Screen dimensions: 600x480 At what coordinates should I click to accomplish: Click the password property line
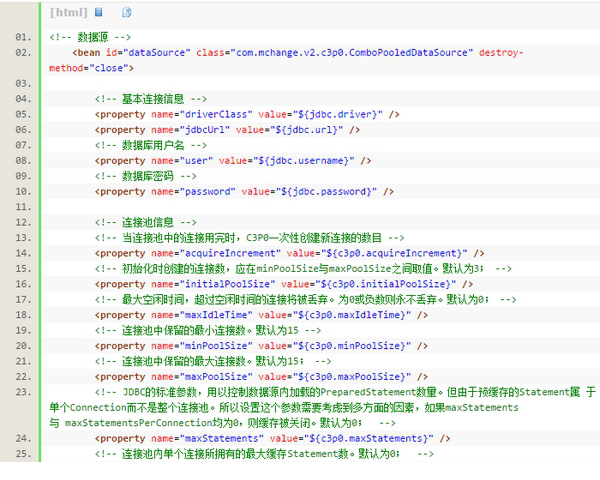(x=244, y=191)
